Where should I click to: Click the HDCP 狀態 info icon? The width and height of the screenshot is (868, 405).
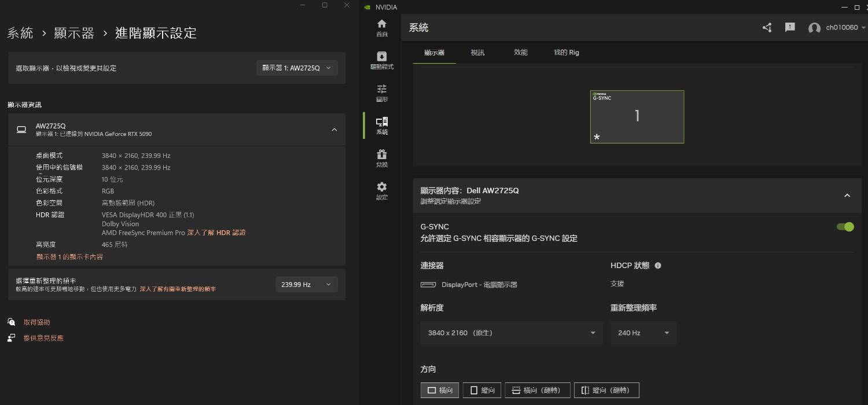658,266
